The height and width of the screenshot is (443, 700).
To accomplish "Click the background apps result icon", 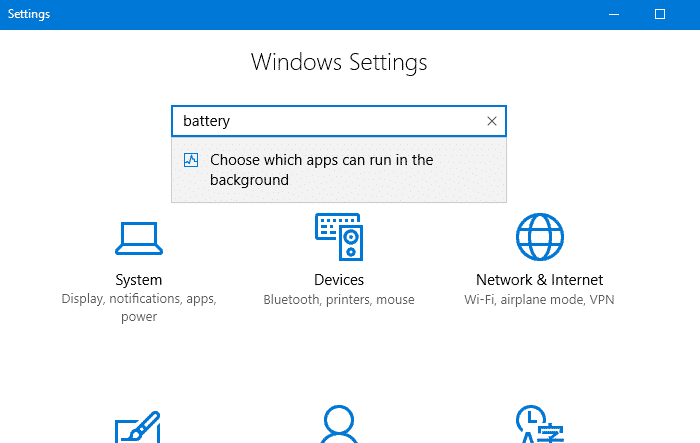I will pos(191,160).
